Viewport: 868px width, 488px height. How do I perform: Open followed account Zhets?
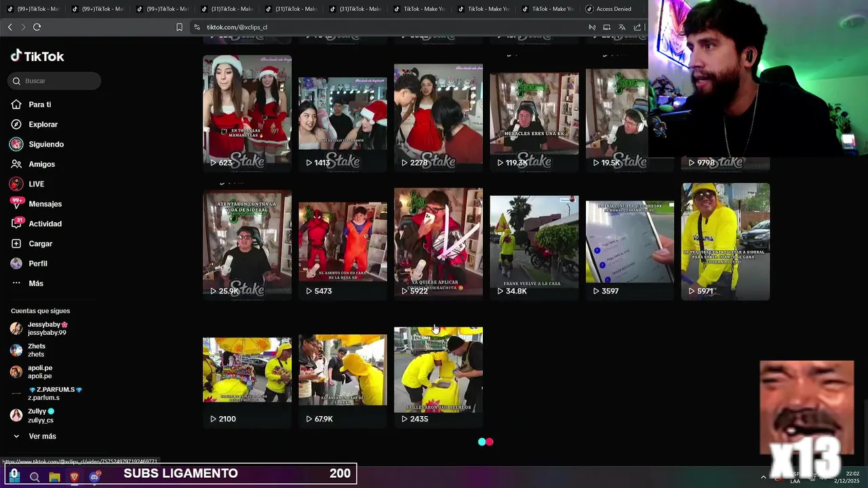pyautogui.click(x=28, y=350)
